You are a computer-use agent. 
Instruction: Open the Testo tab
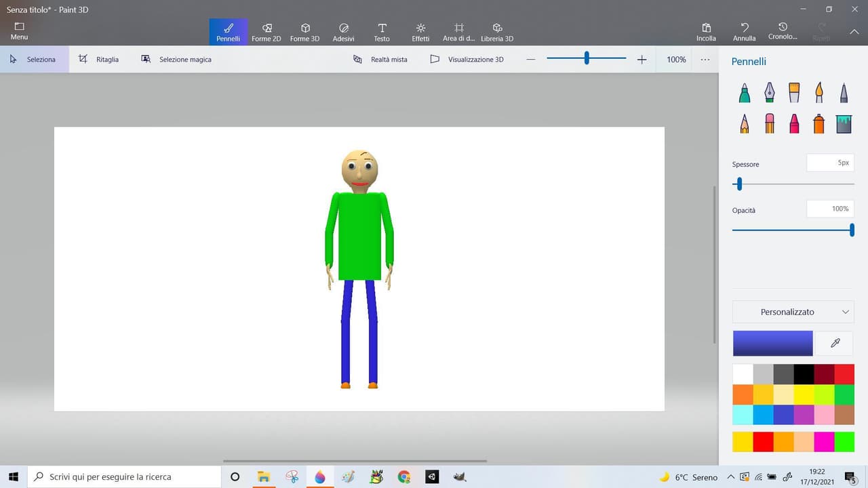[x=382, y=32]
